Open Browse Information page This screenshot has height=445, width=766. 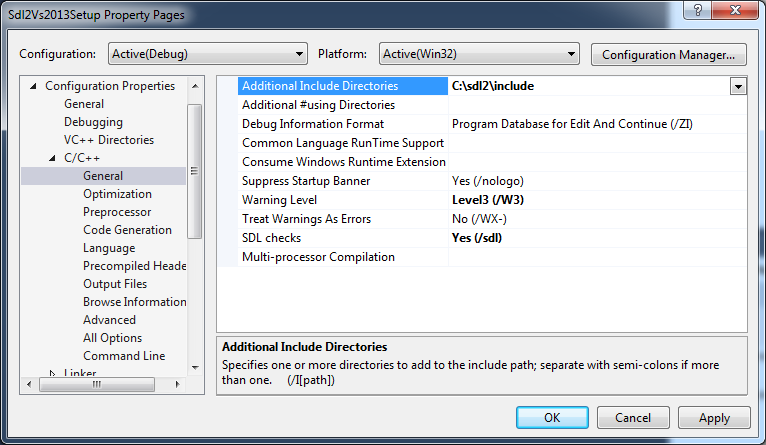pos(134,302)
